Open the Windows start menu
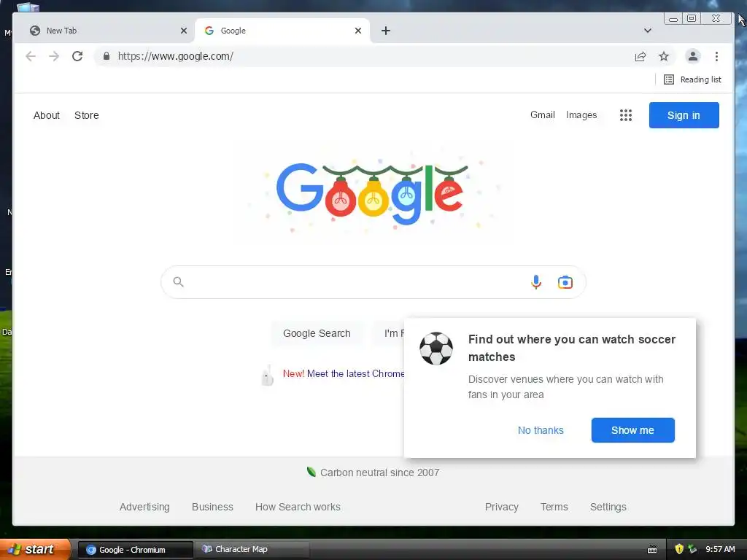Viewport: 747px width, 560px height. 35,549
